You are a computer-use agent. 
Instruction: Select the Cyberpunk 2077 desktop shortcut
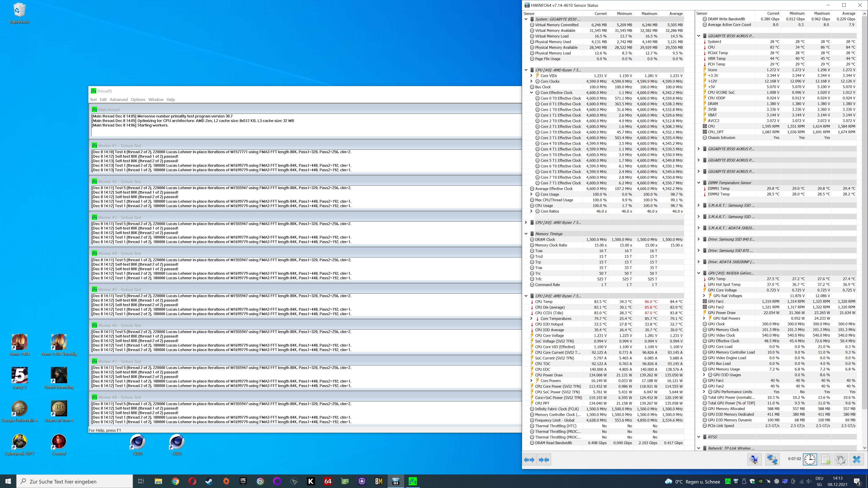point(19,445)
